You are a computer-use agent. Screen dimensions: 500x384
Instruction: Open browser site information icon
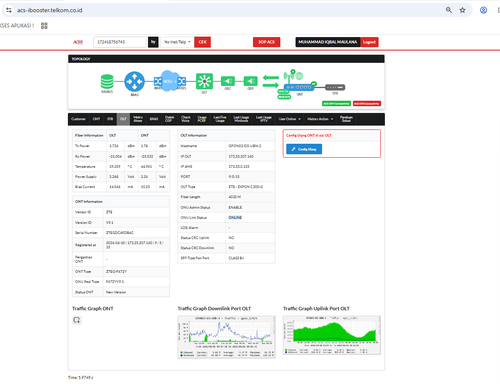(9, 10)
